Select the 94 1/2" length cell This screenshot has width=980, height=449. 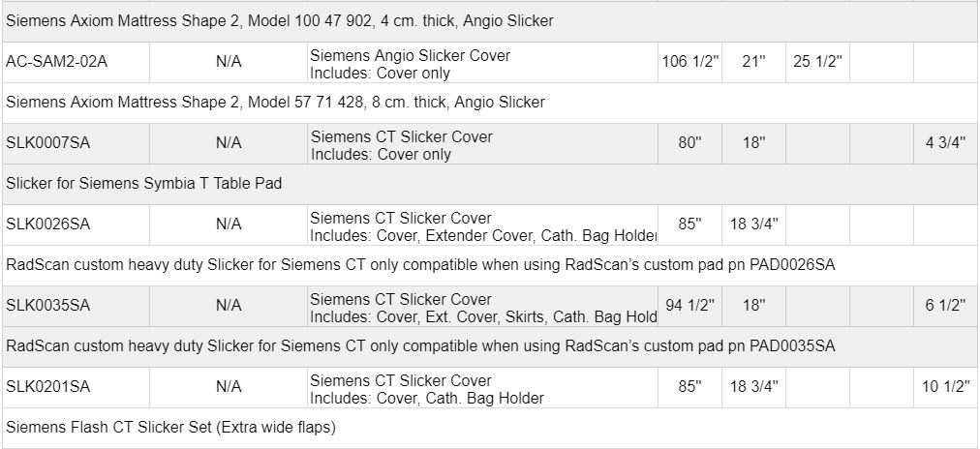tap(689, 306)
